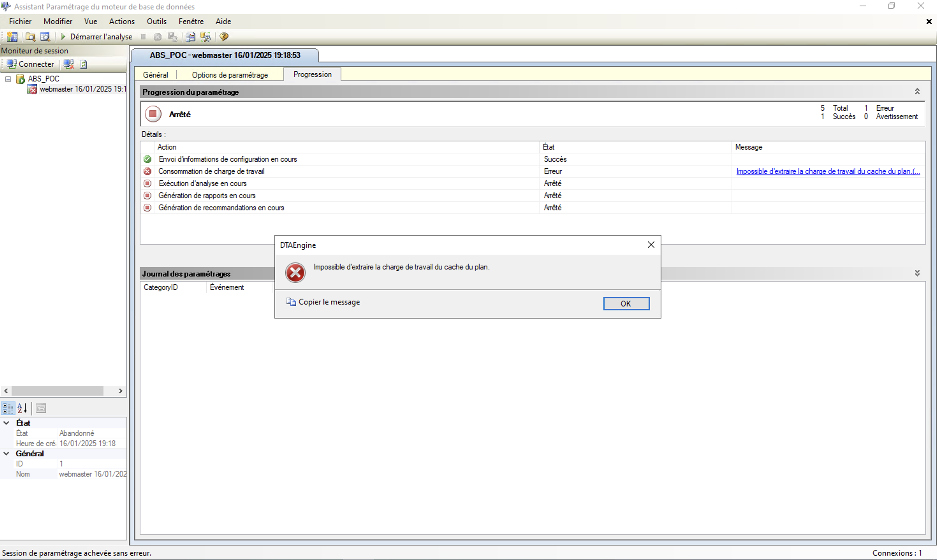Click the database tools hammer icon
The width and height of the screenshot is (937, 560).
point(206,37)
